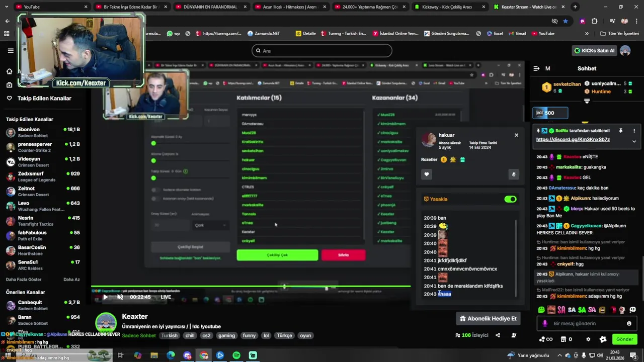Screen dimensions: 644x362
Task: Toggle the Takip Süresi slider switch
Action: coord(153,178)
